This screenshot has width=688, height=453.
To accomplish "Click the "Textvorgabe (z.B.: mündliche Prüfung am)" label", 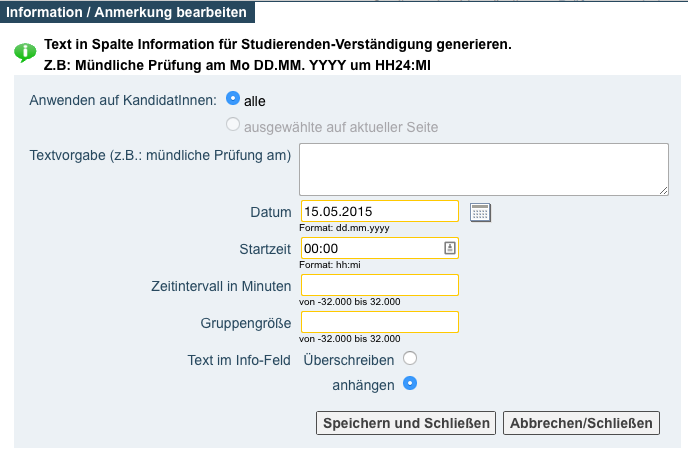I will coord(160,155).
